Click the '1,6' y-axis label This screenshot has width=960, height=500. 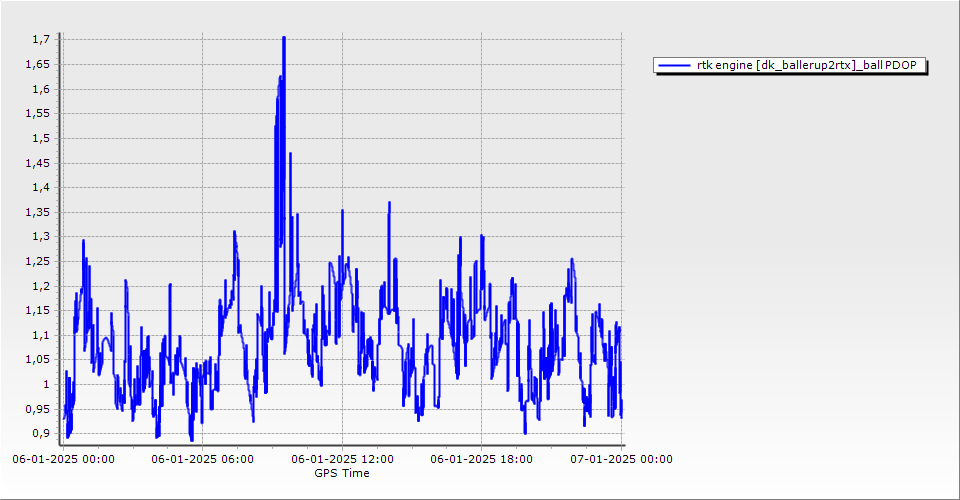(x=41, y=89)
